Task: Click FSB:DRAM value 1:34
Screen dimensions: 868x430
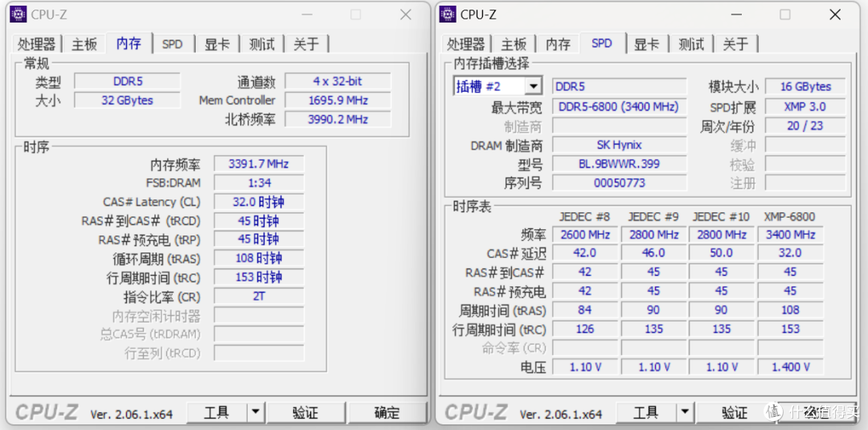Action: click(259, 182)
